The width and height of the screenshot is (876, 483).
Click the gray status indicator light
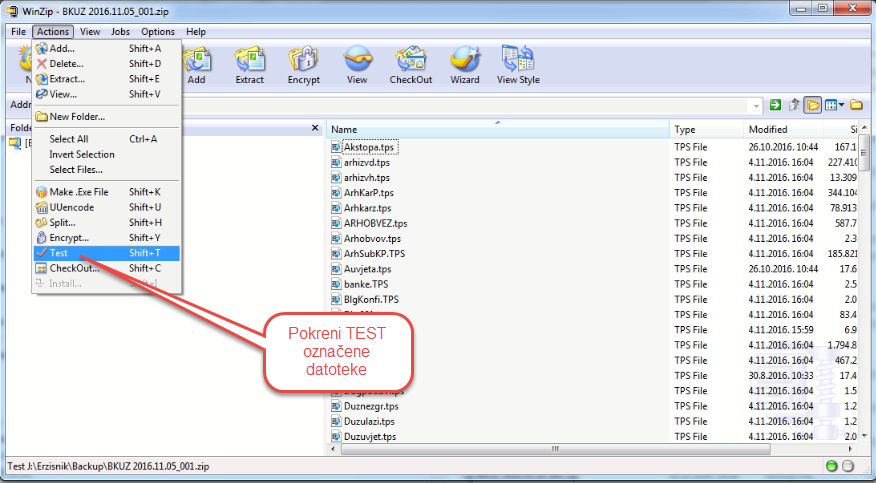848,466
